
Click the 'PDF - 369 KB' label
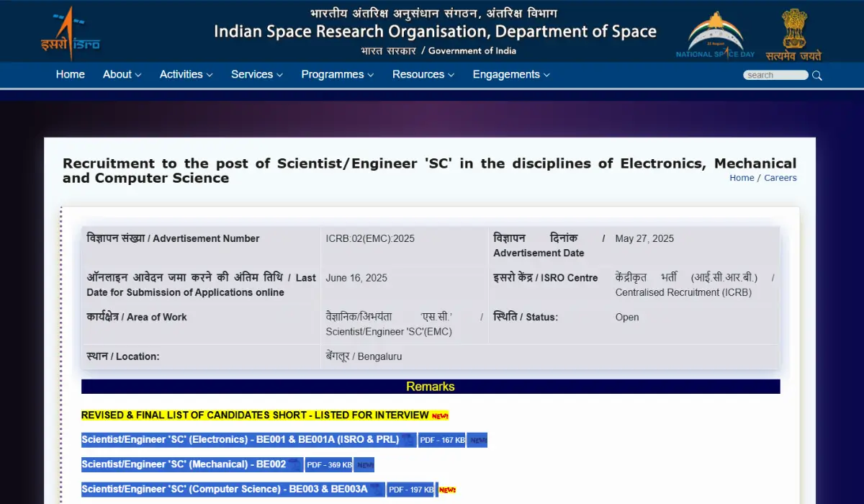coord(329,465)
